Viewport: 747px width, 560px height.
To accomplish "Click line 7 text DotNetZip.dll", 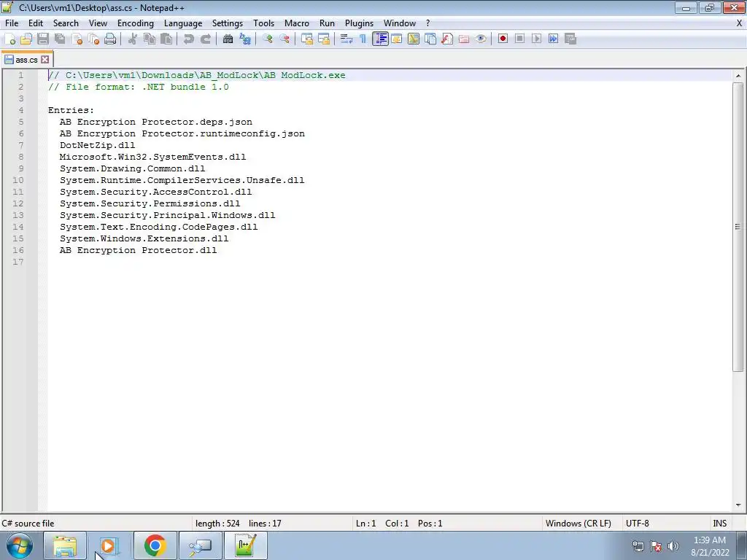I will click(x=97, y=145).
